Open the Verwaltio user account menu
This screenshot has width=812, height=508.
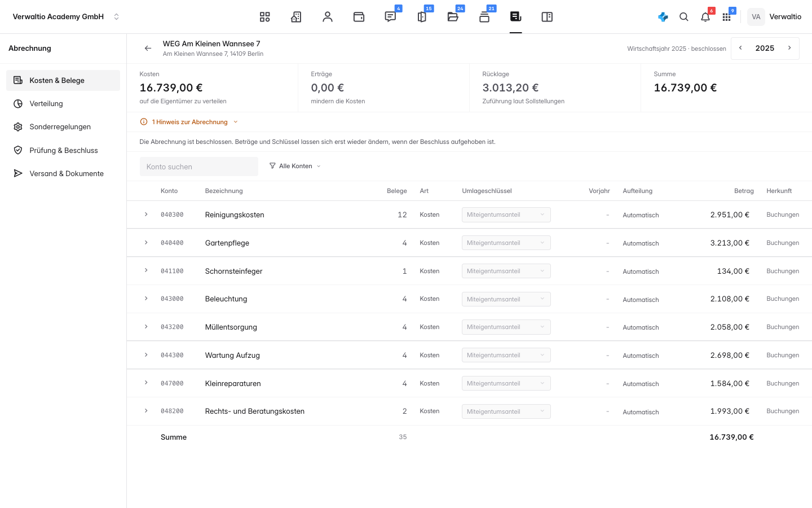pyautogui.click(x=775, y=17)
